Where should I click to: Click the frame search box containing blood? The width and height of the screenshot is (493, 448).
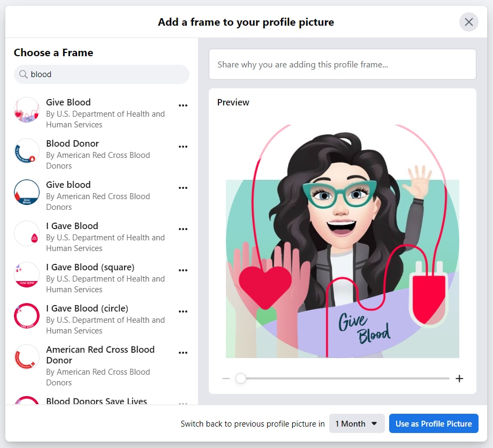[x=107, y=74]
